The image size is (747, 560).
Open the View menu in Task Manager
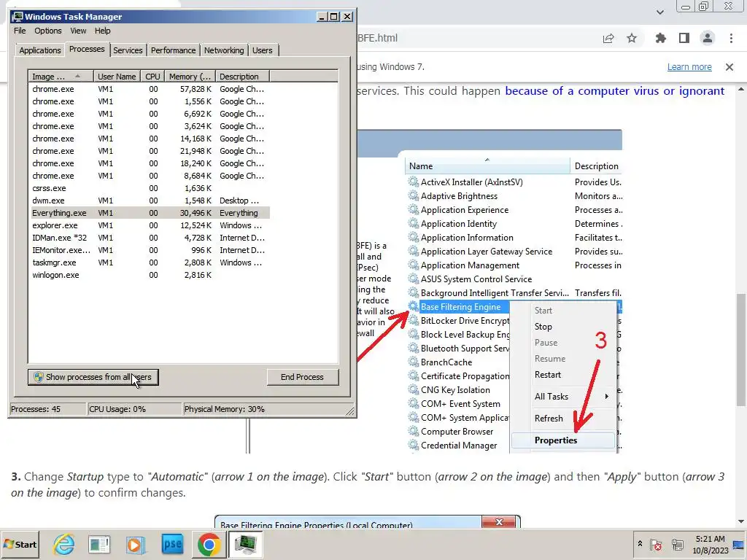[x=78, y=31]
